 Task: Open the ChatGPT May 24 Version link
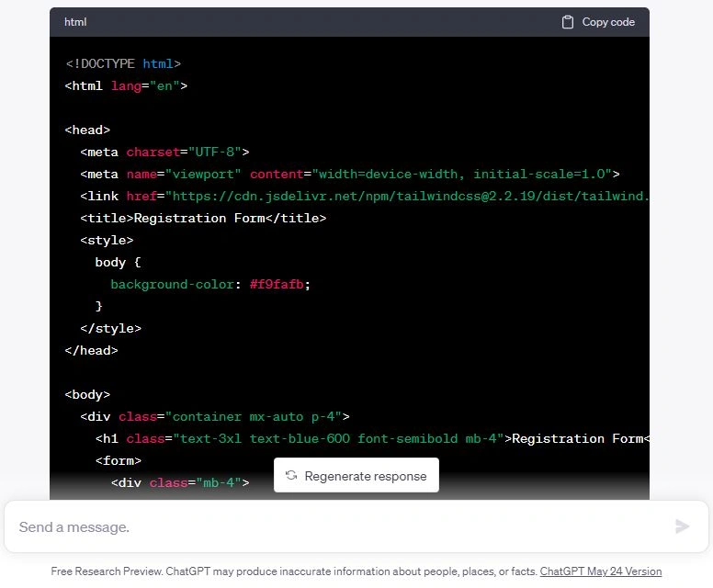pos(601,571)
